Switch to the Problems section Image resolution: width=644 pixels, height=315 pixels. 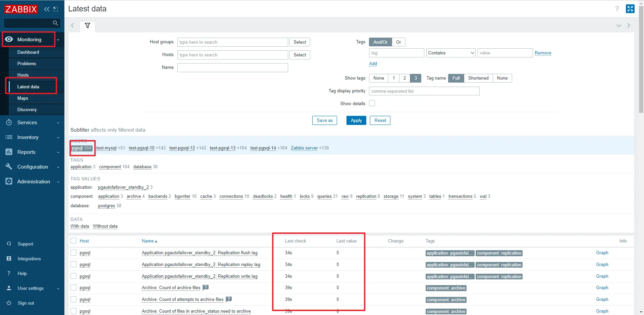(26, 63)
